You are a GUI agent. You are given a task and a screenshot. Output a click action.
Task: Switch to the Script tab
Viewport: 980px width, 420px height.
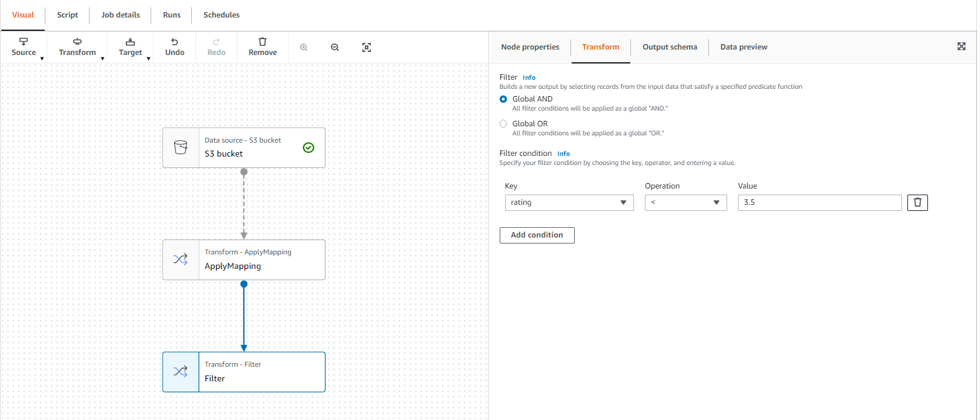[x=67, y=15]
